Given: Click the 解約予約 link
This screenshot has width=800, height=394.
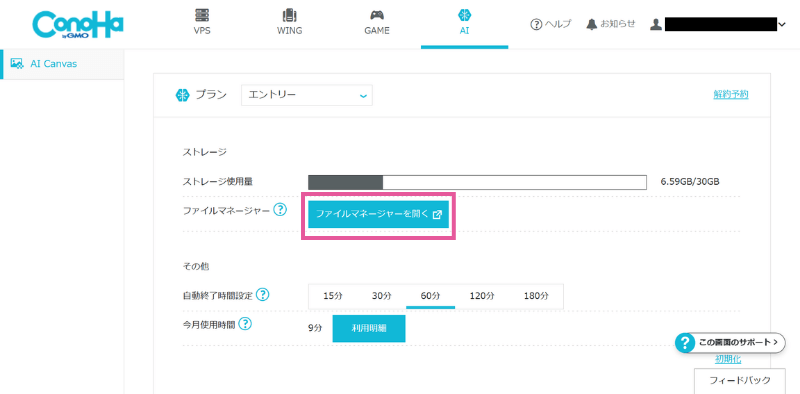Looking at the screenshot, I should (x=731, y=94).
